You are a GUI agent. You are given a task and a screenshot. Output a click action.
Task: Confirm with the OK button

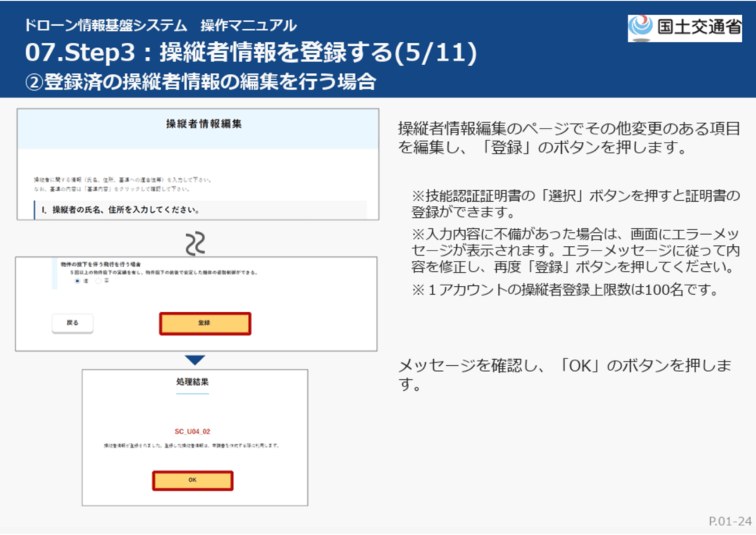[x=193, y=480]
